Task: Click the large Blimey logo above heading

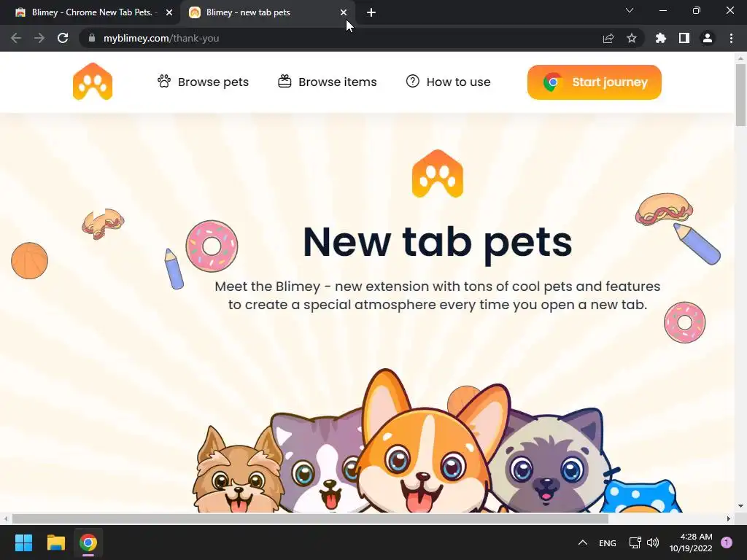Action: click(x=438, y=174)
